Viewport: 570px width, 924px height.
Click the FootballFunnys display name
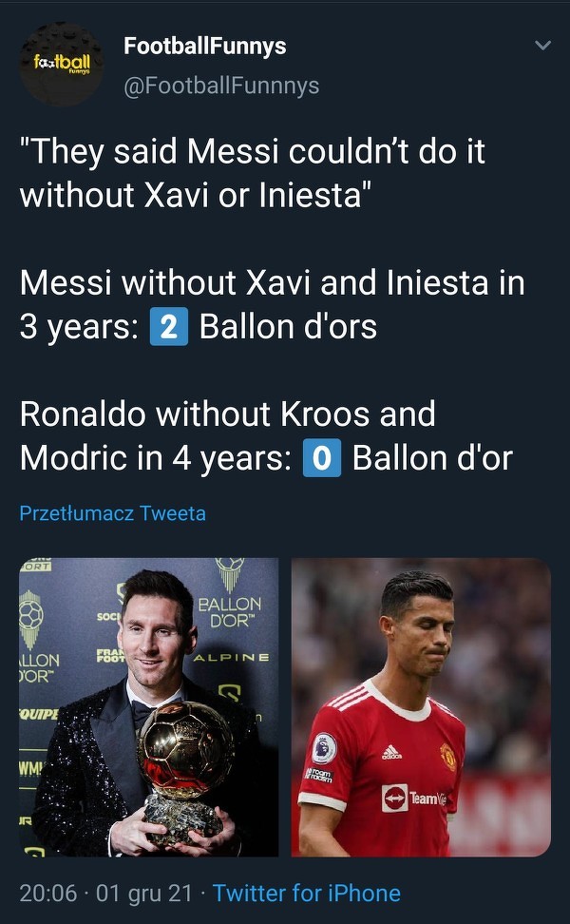(x=204, y=46)
